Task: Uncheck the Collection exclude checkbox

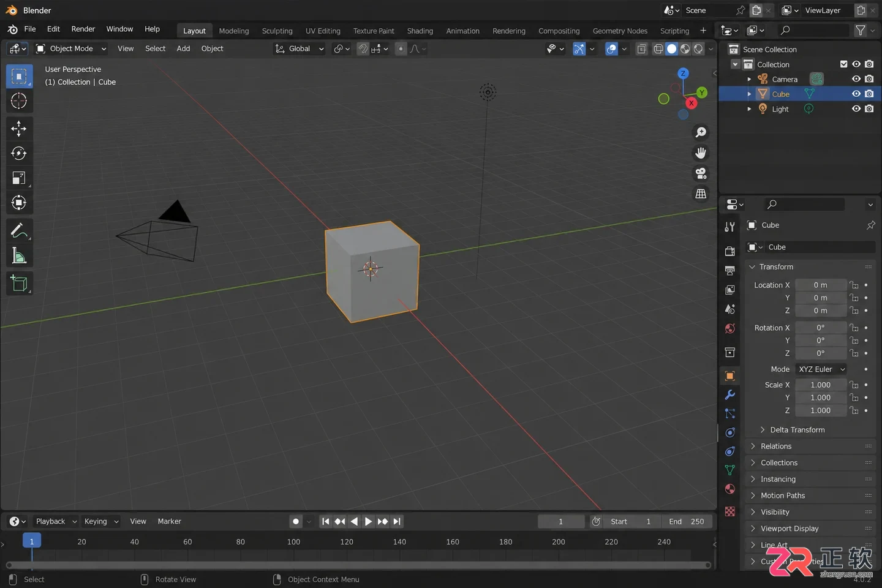Action: click(x=843, y=64)
